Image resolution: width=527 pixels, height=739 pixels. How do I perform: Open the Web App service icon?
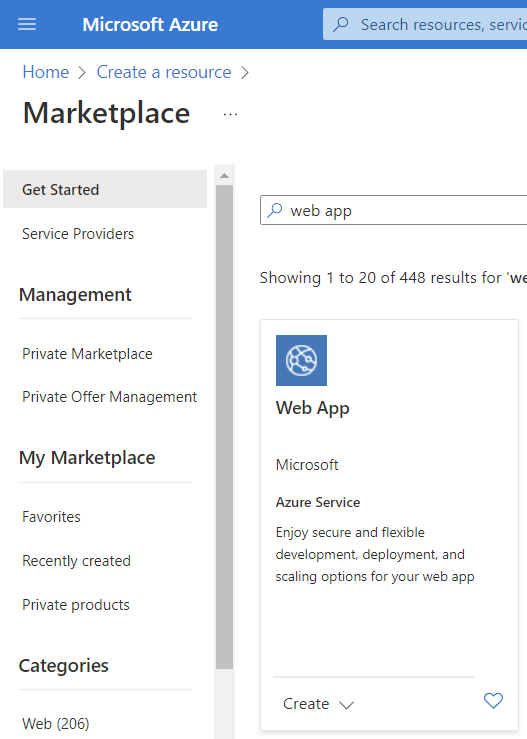pyautogui.click(x=301, y=361)
